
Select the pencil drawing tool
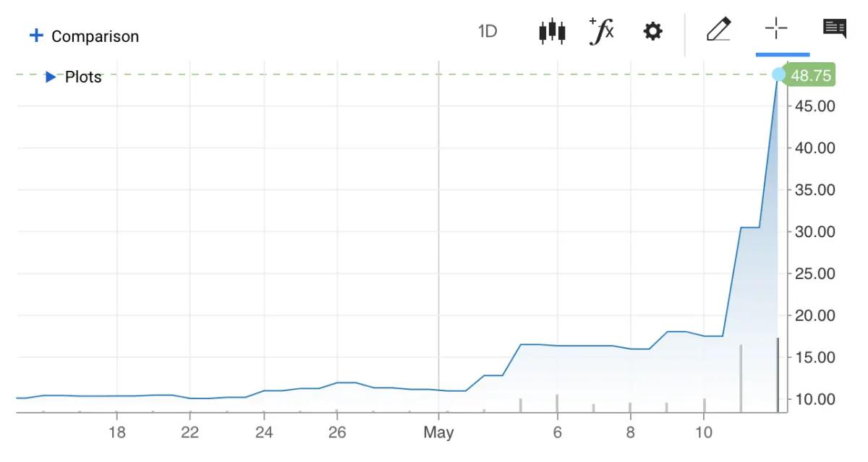[719, 30]
